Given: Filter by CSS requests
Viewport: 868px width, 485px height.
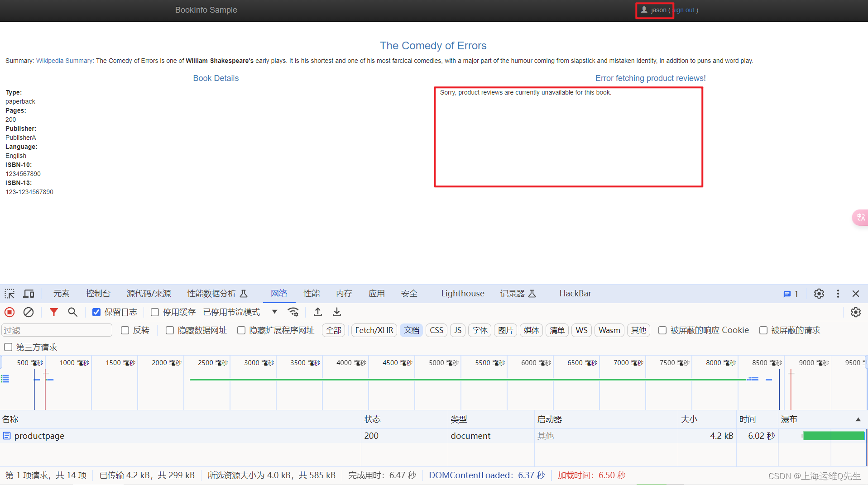Looking at the screenshot, I should click(x=436, y=330).
